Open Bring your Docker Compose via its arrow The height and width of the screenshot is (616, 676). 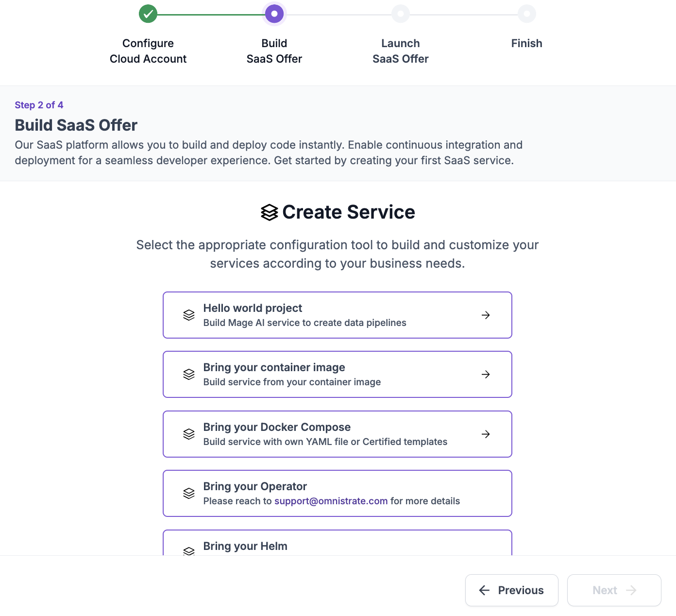click(486, 434)
